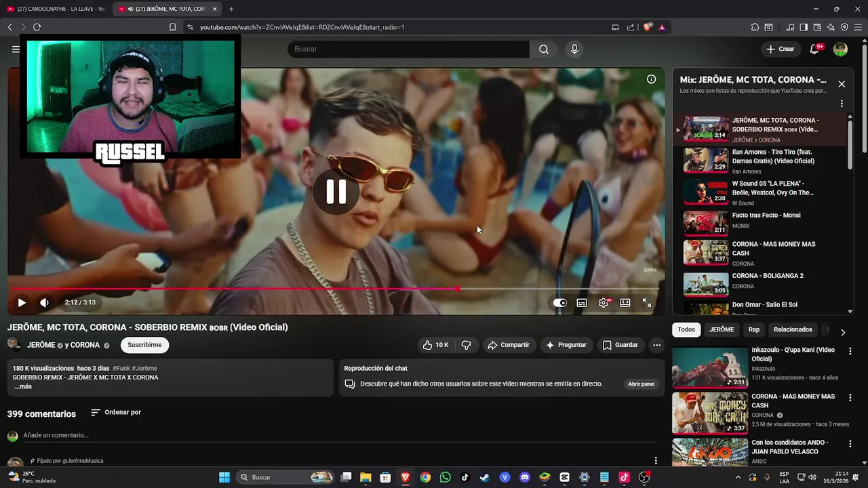Click Abrir panel for chat replay
This screenshot has width=868, height=488.
641,384
